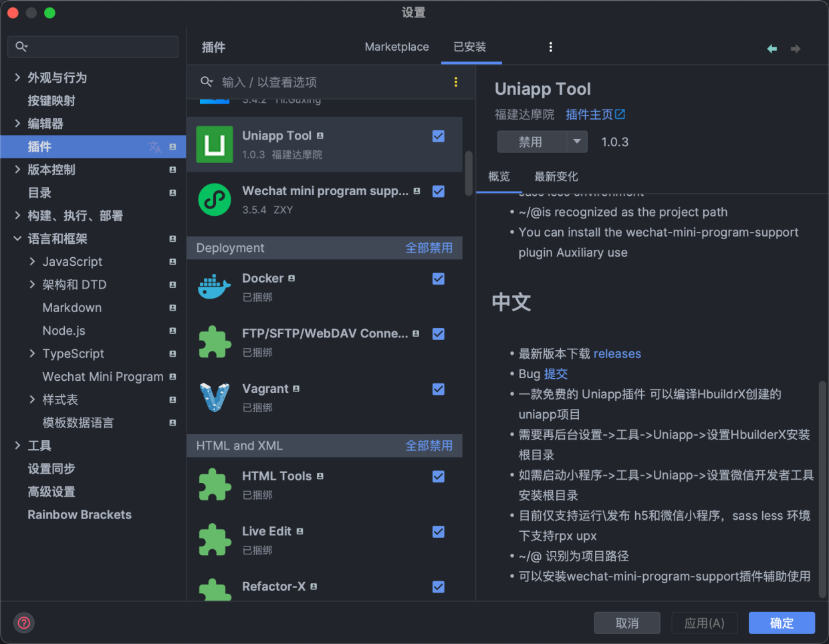
Task: Click the FTP/SFTP/WebDAV puzzle piece icon
Action: [215, 342]
